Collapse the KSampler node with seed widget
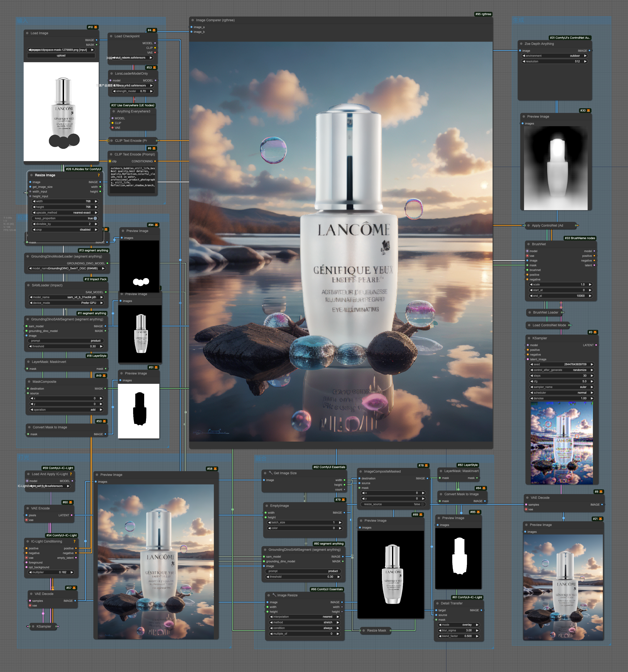 pyautogui.click(x=529, y=338)
